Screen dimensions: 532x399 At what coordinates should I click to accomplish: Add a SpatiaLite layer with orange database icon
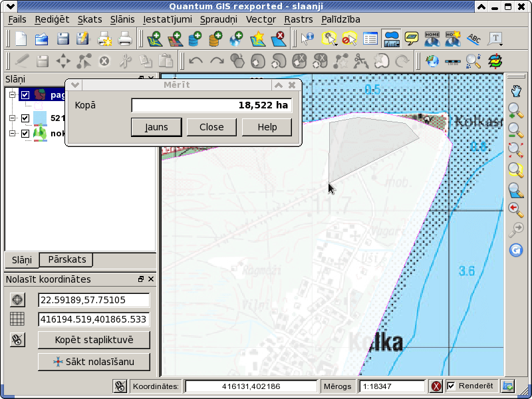[x=215, y=39]
